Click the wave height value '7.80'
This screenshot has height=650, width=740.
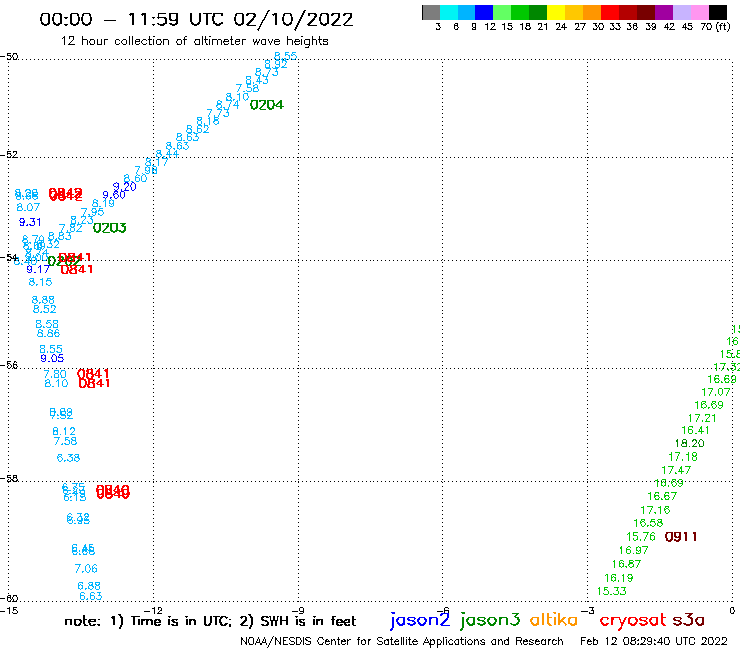pos(55,374)
